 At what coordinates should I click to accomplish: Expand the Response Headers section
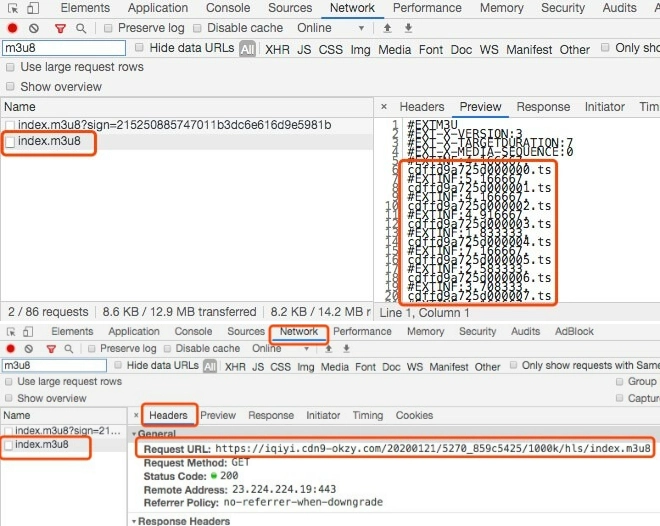135,521
